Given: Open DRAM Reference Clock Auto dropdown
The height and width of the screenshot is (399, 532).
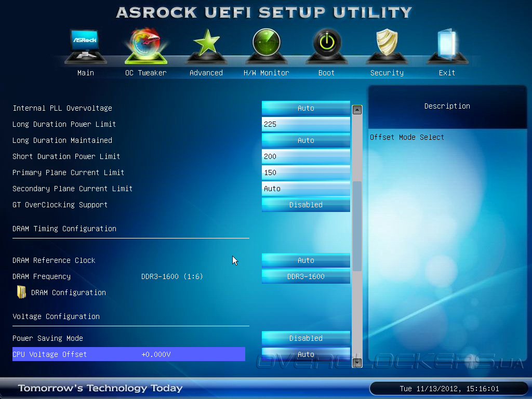Looking at the screenshot, I should [306, 260].
